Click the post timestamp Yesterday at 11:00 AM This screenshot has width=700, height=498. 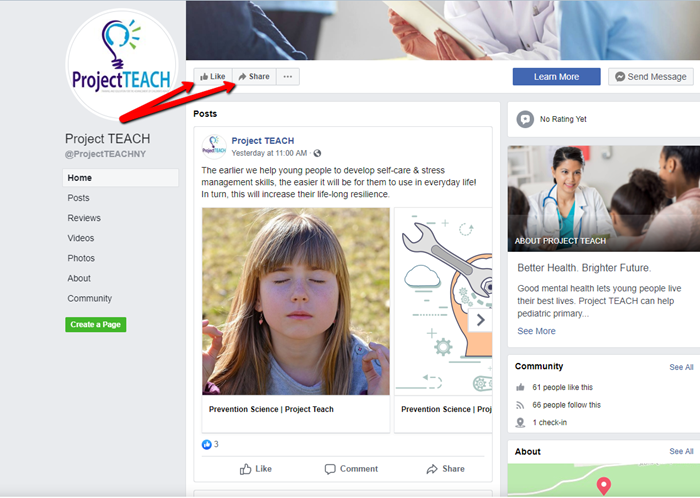[x=269, y=153]
